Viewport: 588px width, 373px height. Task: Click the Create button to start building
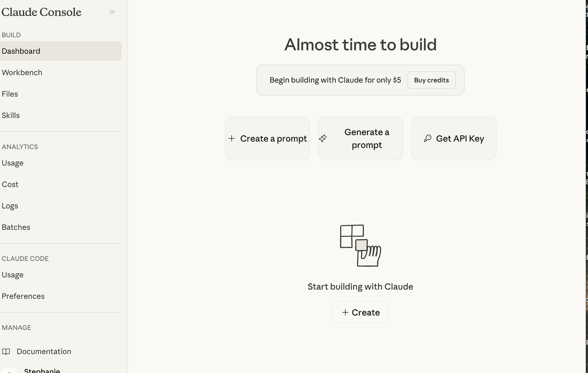coord(360,312)
